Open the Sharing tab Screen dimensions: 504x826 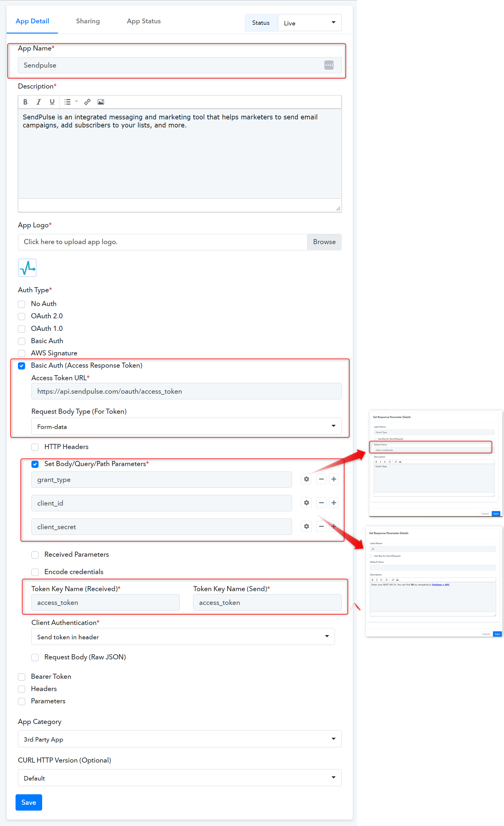[x=88, y=21]
